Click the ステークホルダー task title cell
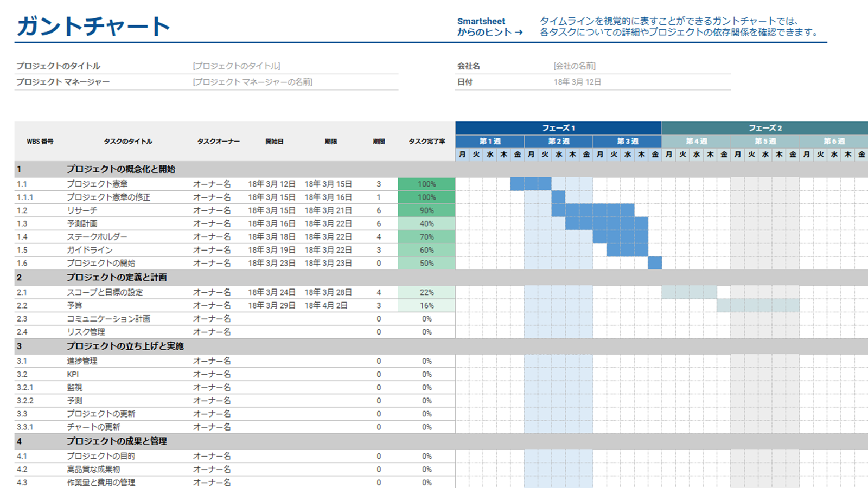 tap(97, 237)
